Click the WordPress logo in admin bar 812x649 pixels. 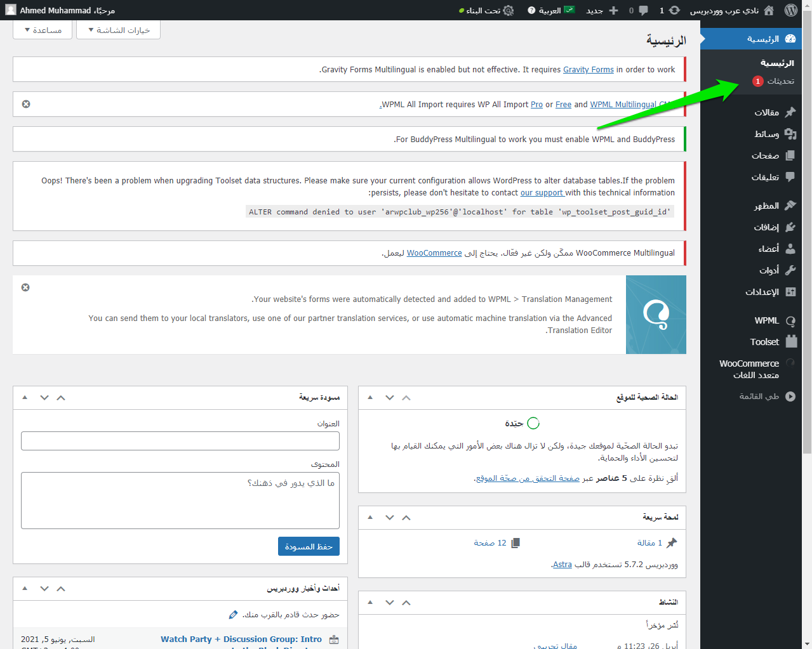point(790,10)
